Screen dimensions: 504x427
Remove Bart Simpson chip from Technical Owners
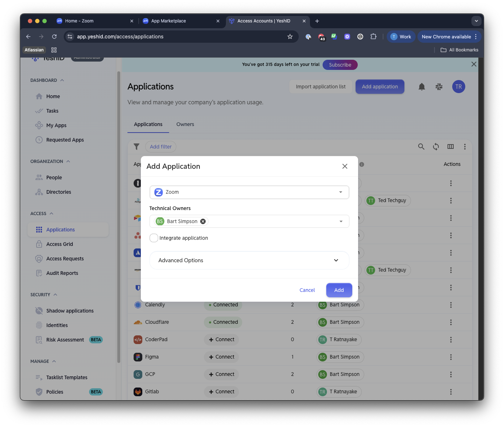pos(203,221)
